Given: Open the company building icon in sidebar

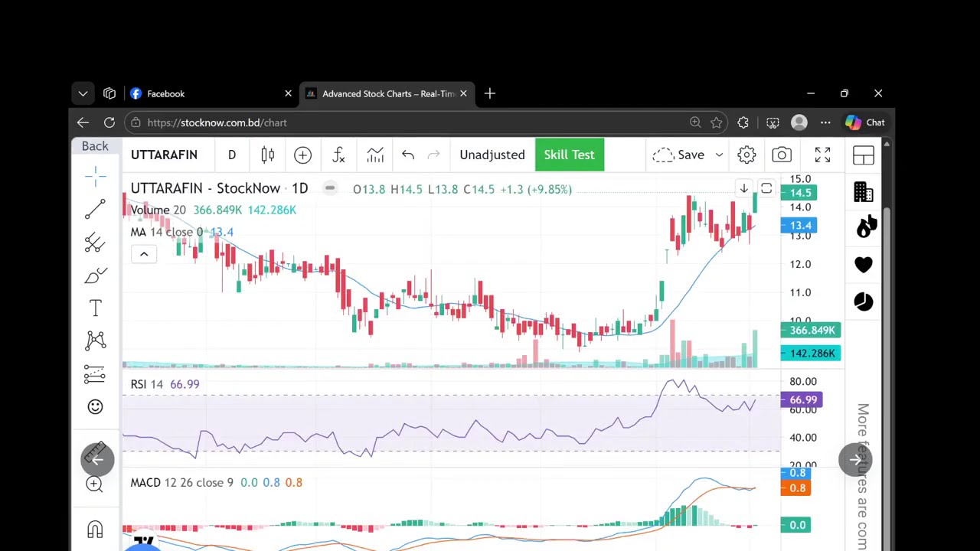Looking at the screenshot, I should pos(864,192).
